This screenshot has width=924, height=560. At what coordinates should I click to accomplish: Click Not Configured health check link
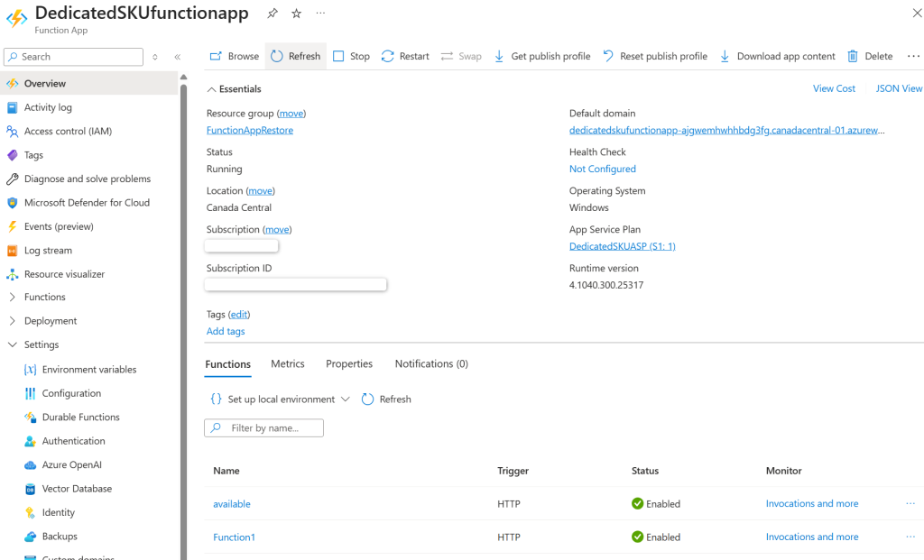602,169
